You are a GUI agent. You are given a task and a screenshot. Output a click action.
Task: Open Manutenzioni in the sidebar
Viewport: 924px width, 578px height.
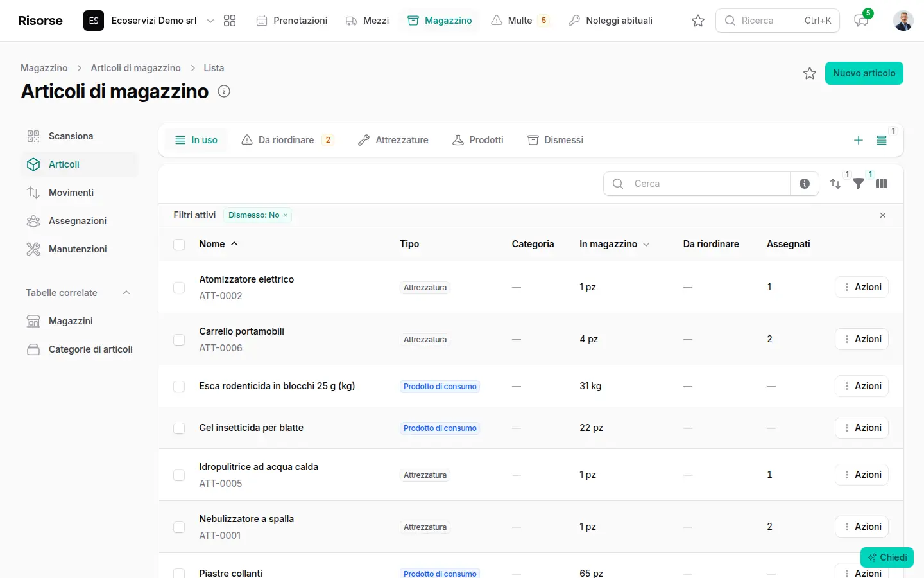[x=80, y=249]
